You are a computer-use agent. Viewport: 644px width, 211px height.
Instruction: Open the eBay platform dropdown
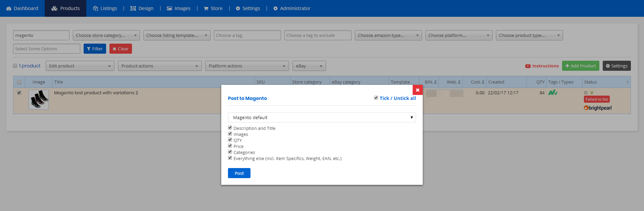tap(309, 66)
